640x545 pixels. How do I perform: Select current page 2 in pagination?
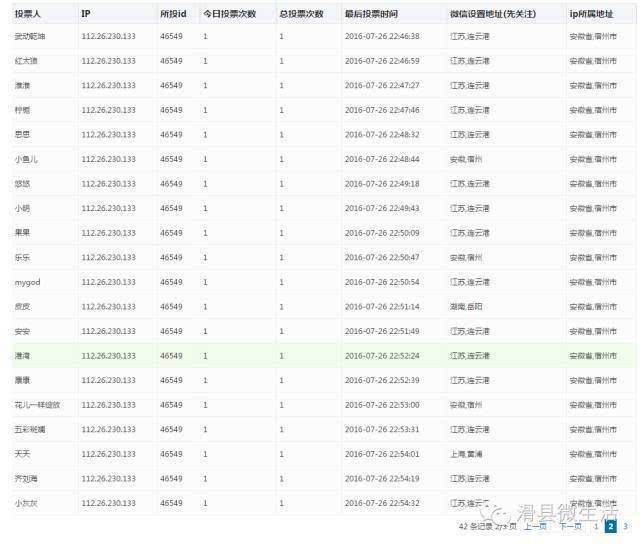point(611,526)
